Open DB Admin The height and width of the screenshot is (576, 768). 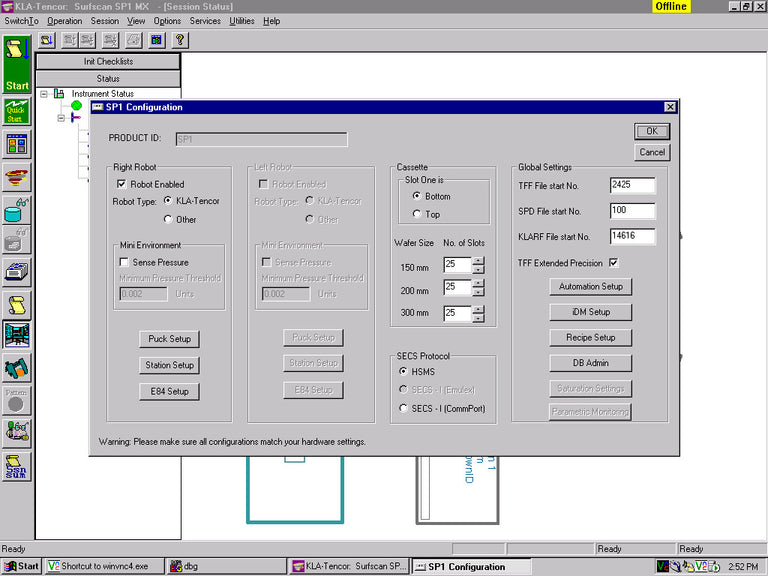(591, 363)
